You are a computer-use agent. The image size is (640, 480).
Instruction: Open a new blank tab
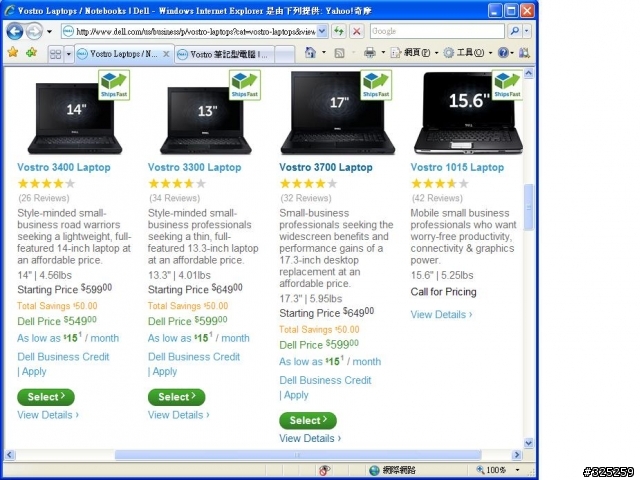click(285, 54)
